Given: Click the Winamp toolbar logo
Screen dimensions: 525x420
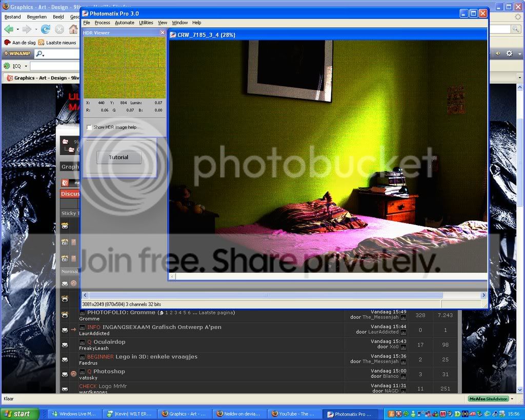Looking at the screenshot, I should [x=17, y=53].
